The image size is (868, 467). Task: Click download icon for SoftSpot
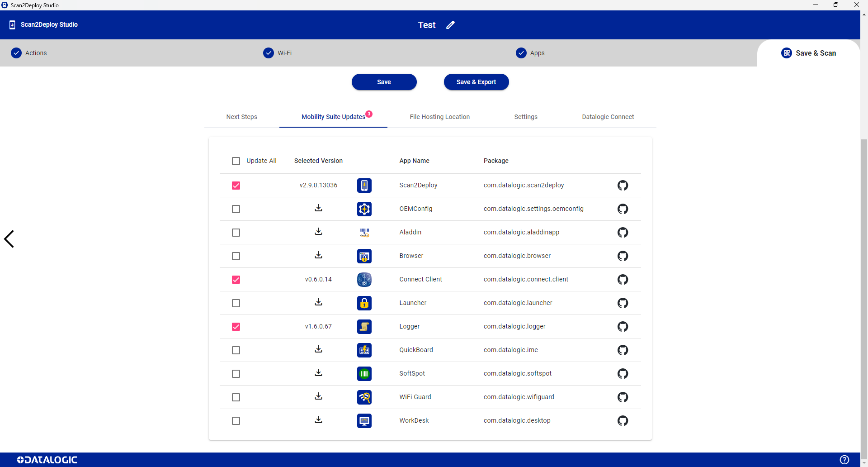pos(318,372)
